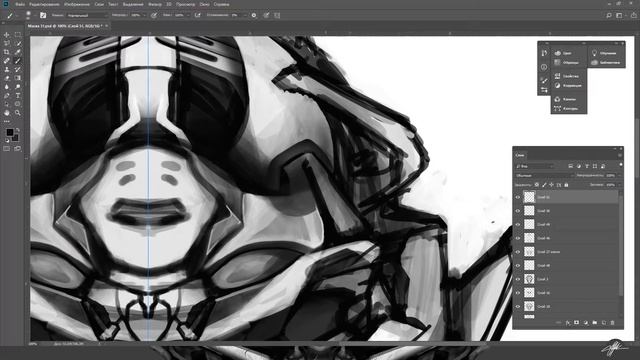This screenshot has width=640, height=360.
Task: Open the Цвет (Color) collapsed panel
Action: click(x=564, y=53)
